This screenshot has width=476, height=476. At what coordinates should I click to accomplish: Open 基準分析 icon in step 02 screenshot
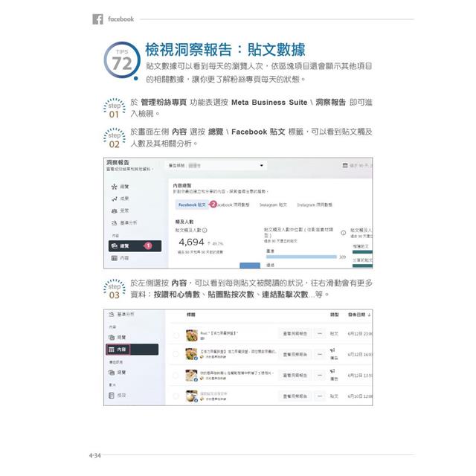pyautogui.click(x=114, y=223)
